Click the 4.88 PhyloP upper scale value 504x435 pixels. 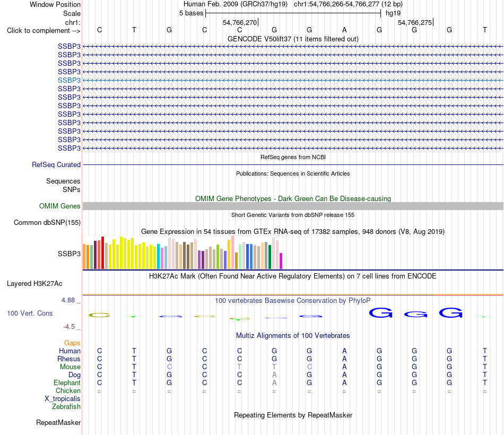68,300
